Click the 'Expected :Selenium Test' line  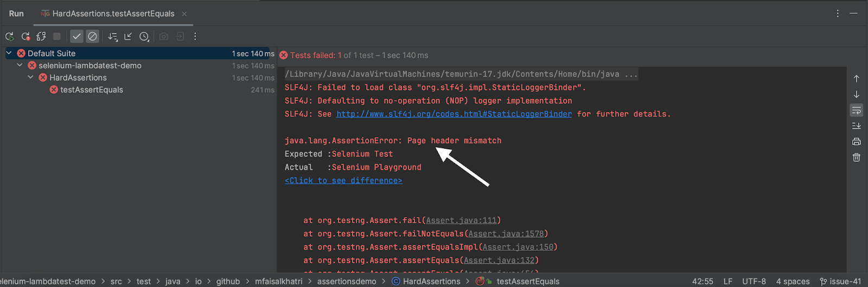(x=339, y=154)
